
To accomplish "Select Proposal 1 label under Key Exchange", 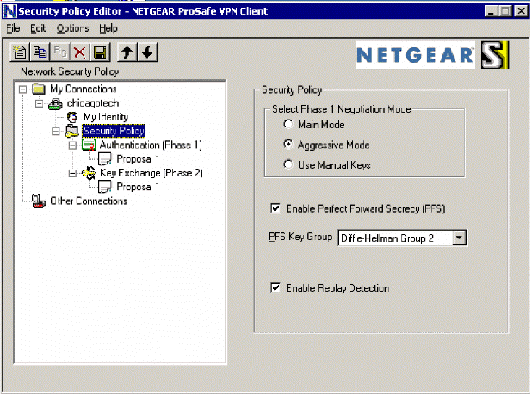I will pyautogui.click(x=138, y=187).
